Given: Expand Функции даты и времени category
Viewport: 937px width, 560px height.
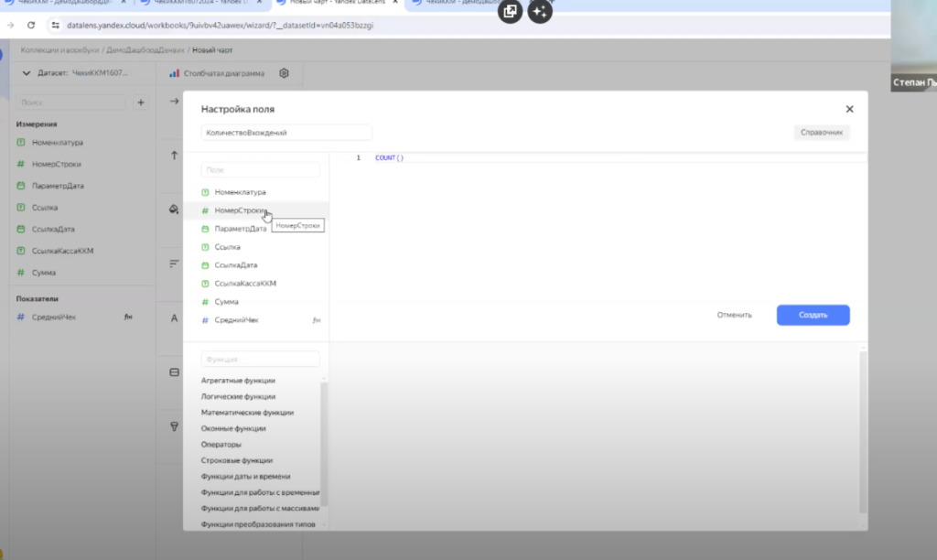Looking at the screenshot, I should (245, 476).
